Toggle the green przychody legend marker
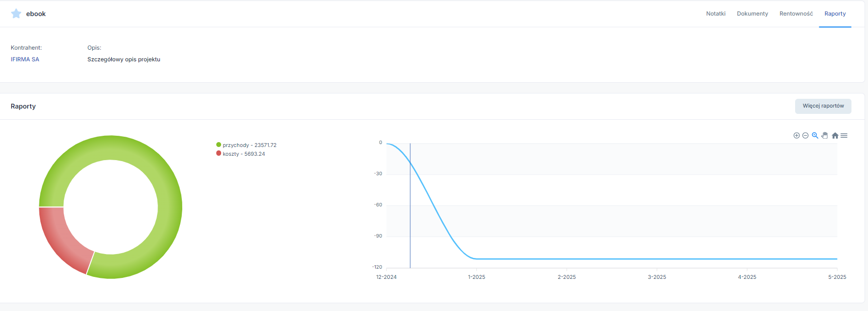The width and height of the screenshot is (868, 311). (219, 145)
